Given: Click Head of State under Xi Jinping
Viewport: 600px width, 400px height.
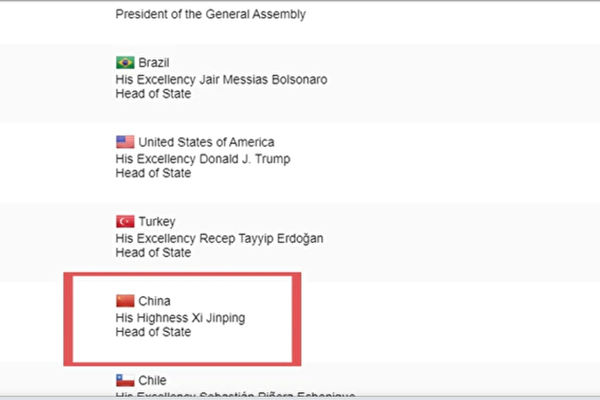Looking at the screenshot, I should click(152, 332).
